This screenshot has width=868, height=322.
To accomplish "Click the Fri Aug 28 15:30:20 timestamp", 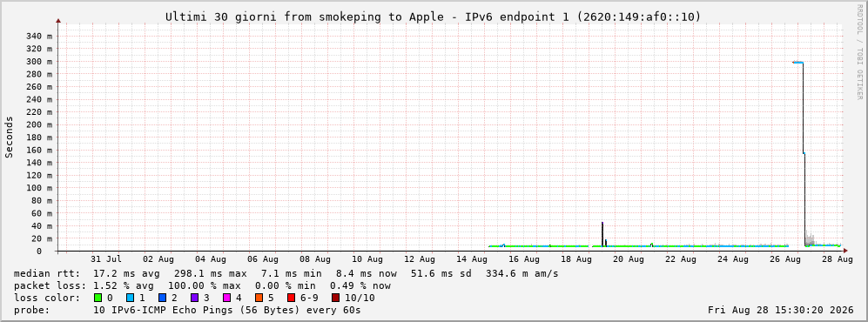I will point(781,310).
